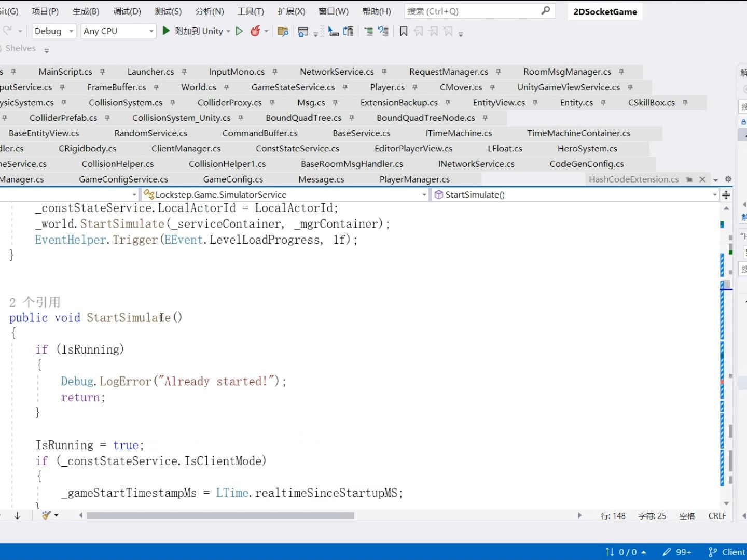Image resolution: width=747 pixels, height=560 pixels.
Task: Click the horizontal scrollbar right arrow
Action: [580, 515]
